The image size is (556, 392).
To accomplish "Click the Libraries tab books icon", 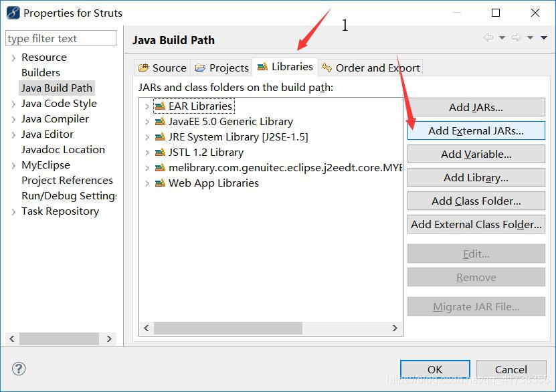I will point(262,67).
